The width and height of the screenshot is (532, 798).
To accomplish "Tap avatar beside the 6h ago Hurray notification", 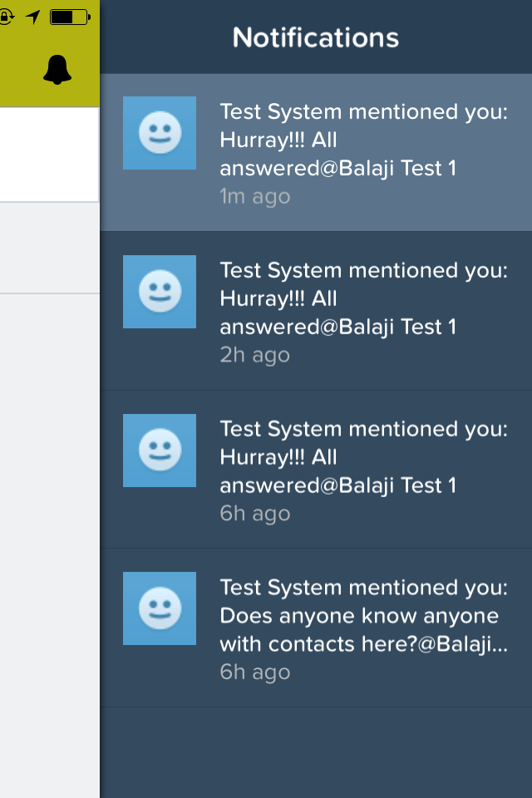I will (x=160, y=451).
